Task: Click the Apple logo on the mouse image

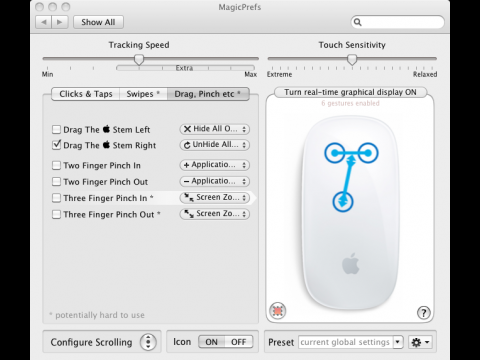Action: [x=351, y=264]
